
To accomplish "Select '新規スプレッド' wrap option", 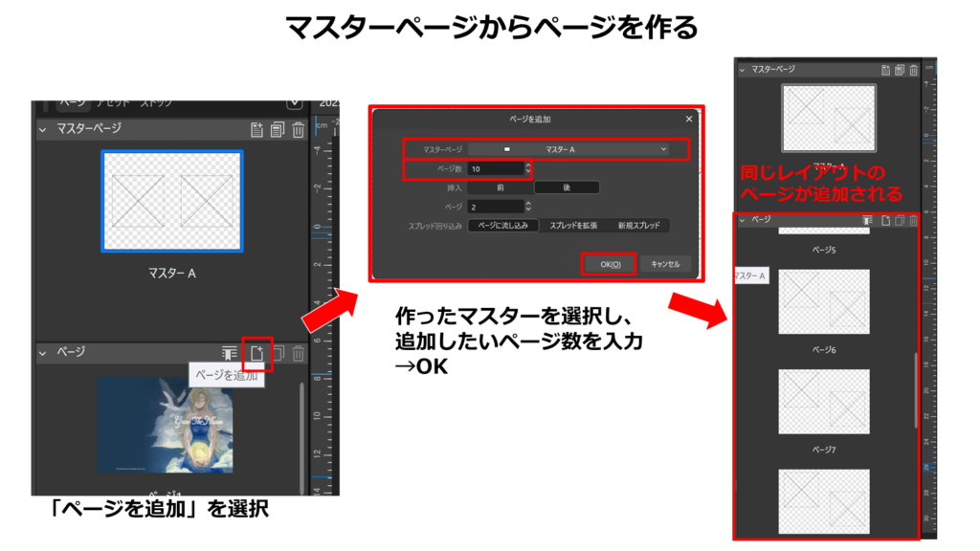I will [637, 226].
